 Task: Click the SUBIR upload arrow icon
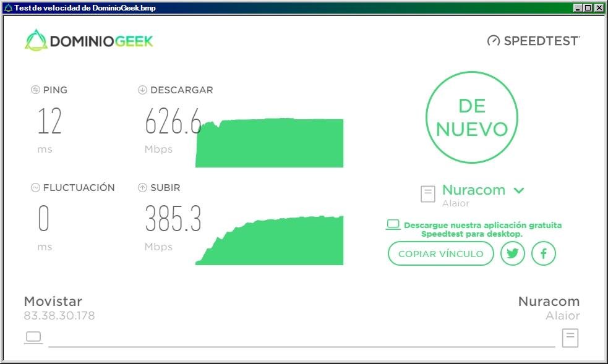click(141, 187)
